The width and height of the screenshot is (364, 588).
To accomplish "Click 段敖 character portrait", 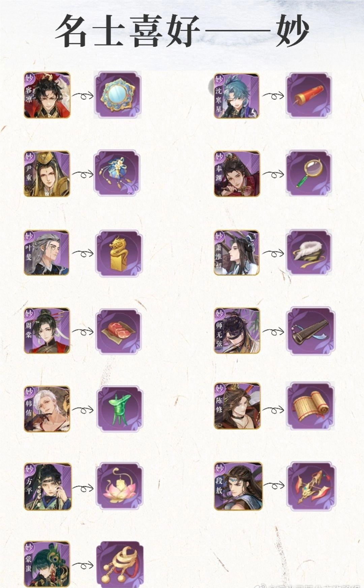I will [x=238, y=486].
